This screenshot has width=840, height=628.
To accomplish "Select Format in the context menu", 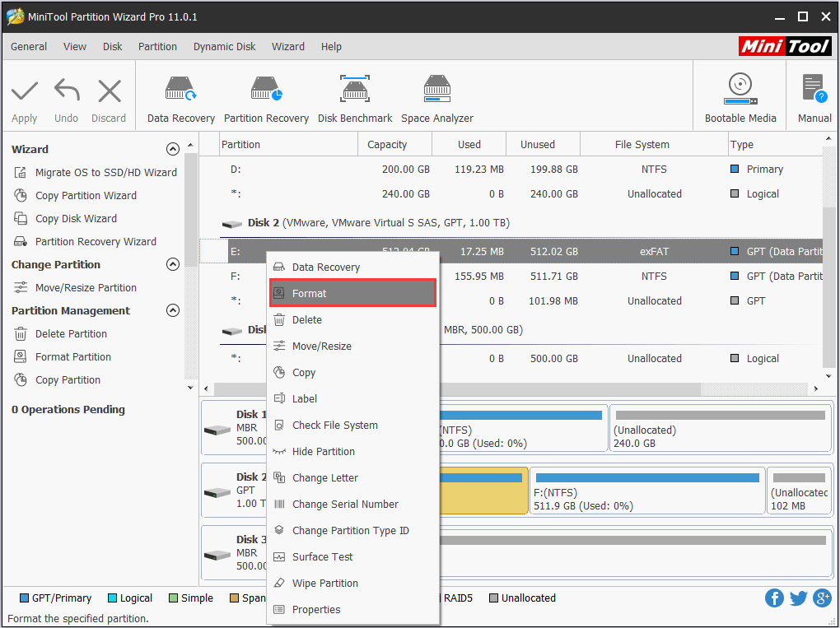I will [352, 293].
